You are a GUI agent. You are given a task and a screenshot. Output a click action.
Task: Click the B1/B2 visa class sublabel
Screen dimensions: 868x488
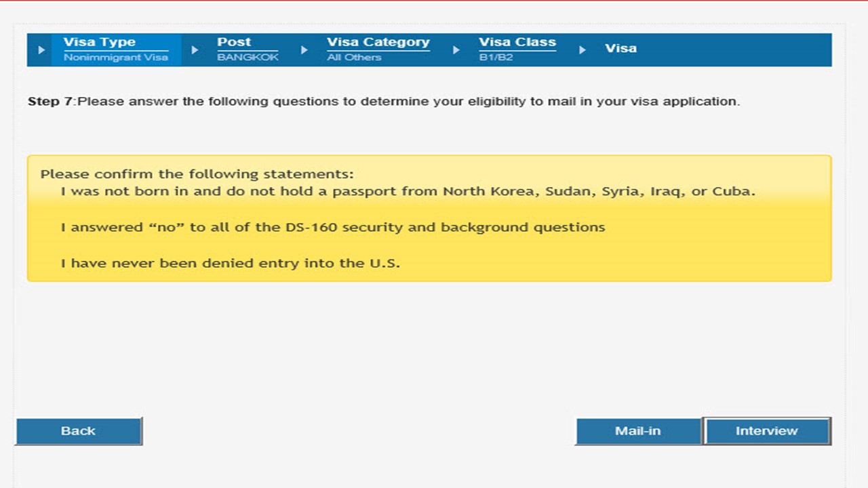[x=496, y=58]
